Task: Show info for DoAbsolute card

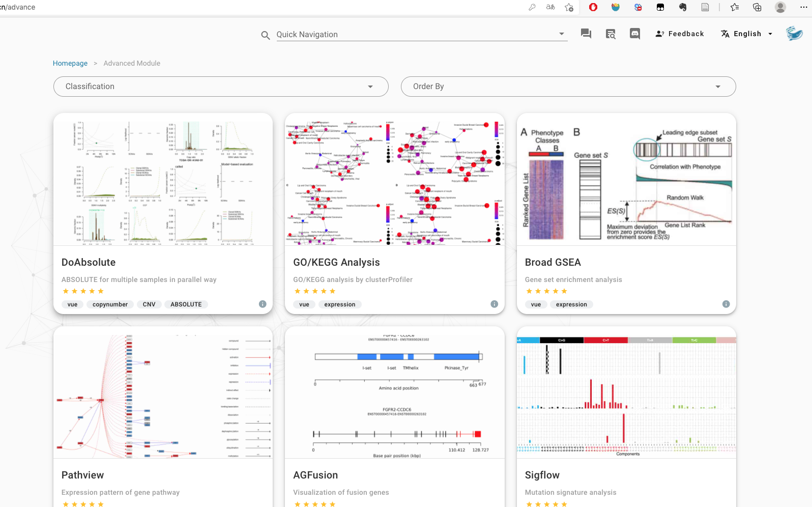Action: tap(263, 304)
